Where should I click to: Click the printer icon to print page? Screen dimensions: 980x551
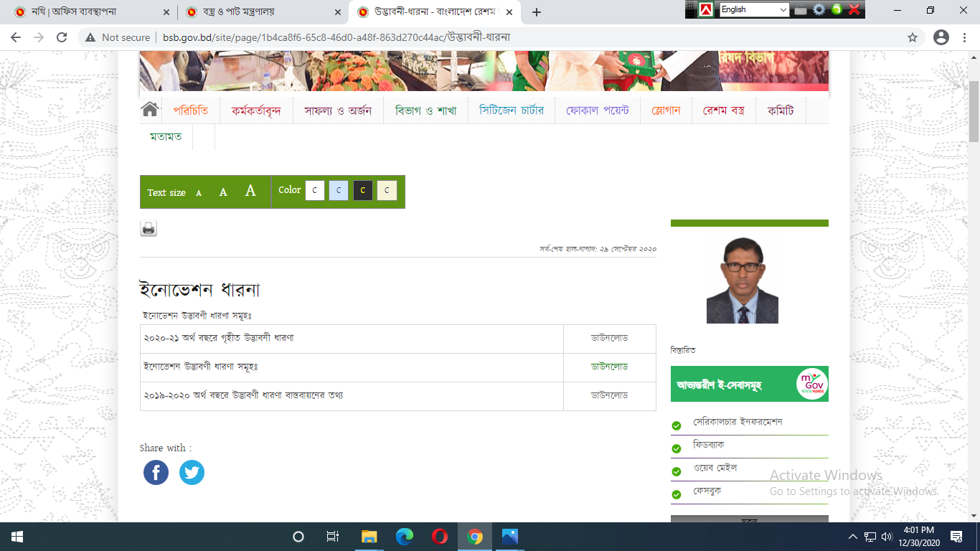[149, 229]
